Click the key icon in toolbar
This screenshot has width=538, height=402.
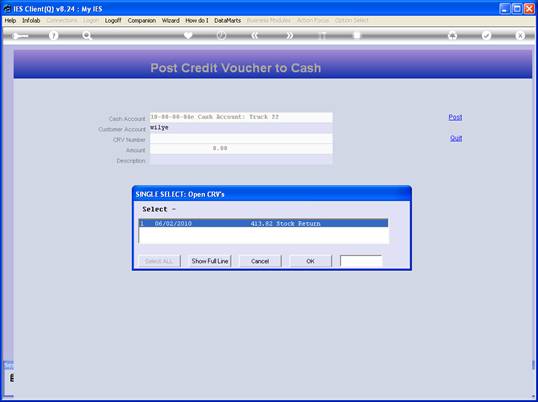pyautogui.click(x=20, y=36)
